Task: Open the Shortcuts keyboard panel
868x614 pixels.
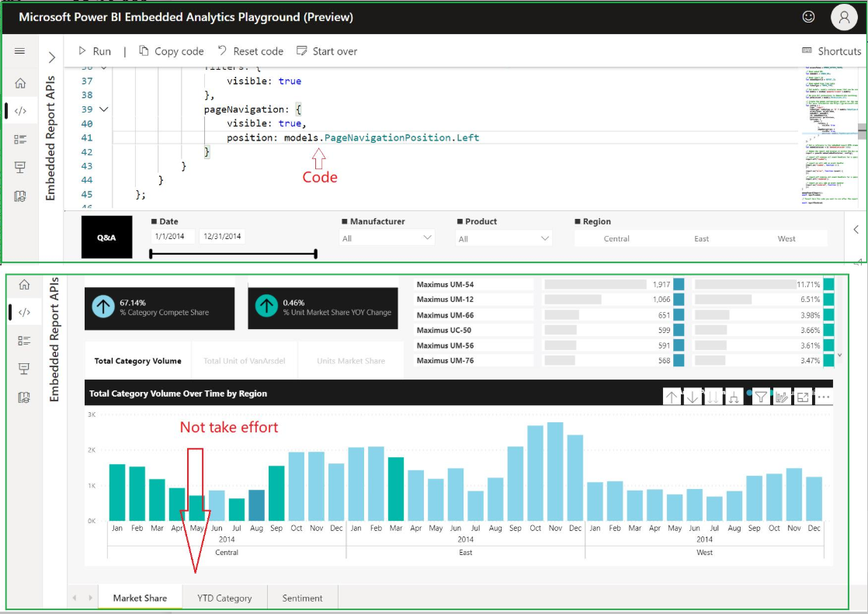Action: [832, 51]
